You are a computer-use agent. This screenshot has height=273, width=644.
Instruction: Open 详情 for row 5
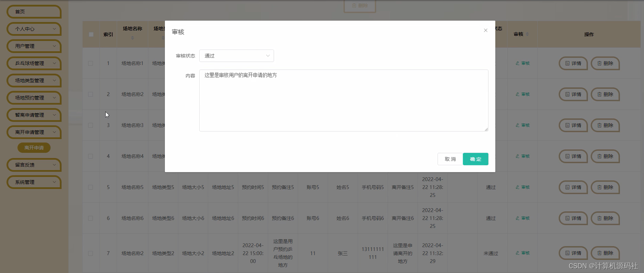click(x=573, y=187)
